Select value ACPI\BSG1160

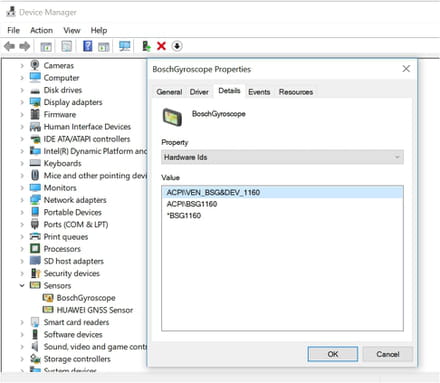click(192, 204)
